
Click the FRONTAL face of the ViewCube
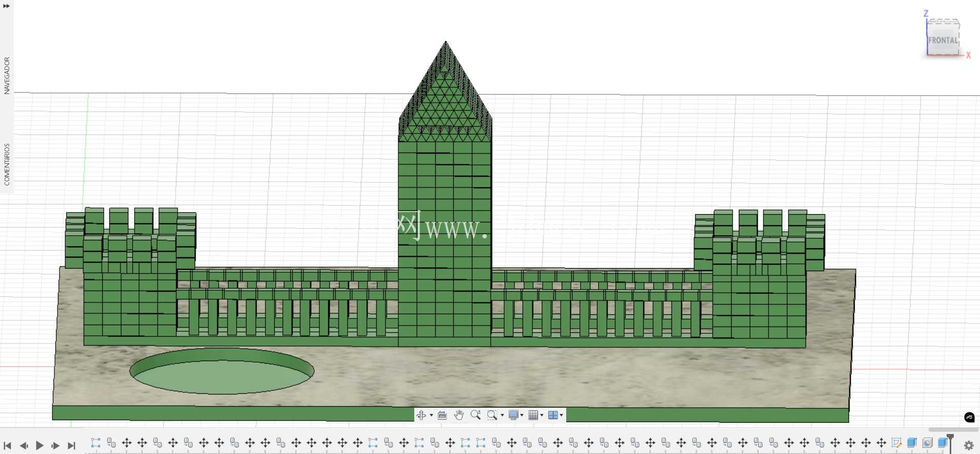[943, 40]
